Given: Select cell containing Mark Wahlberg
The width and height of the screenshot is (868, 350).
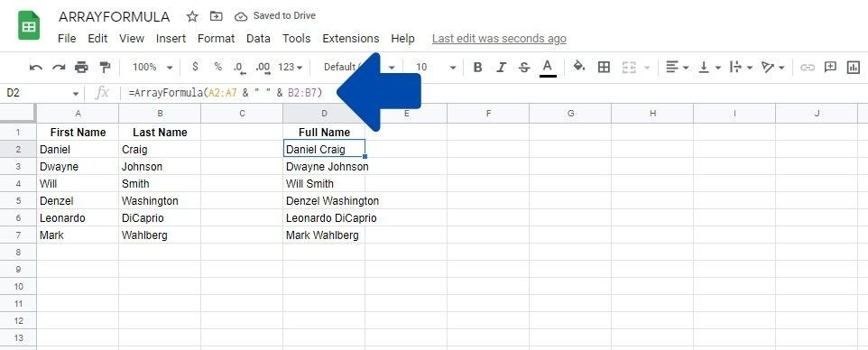Looking at the screenshot, I should 324,235.
